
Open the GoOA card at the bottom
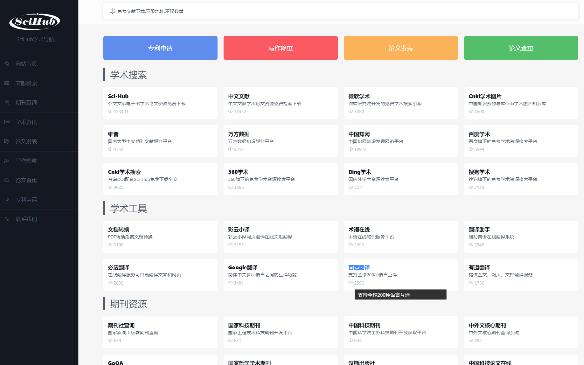point(160,360)
